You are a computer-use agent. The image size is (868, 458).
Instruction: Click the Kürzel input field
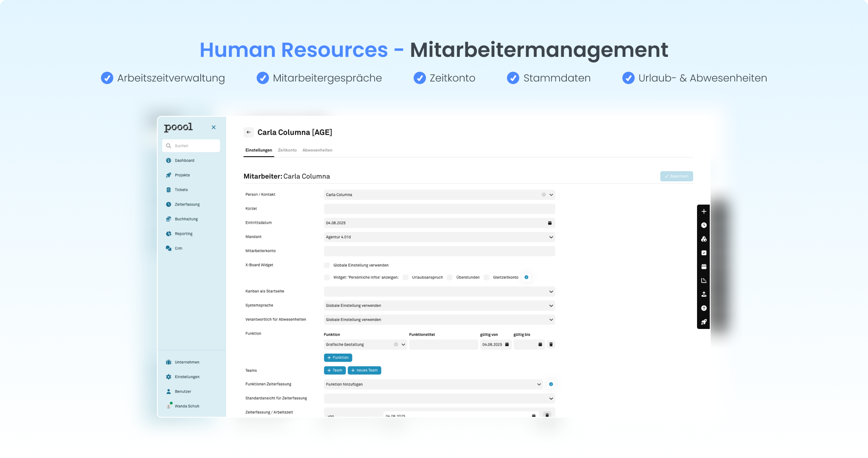439,209
